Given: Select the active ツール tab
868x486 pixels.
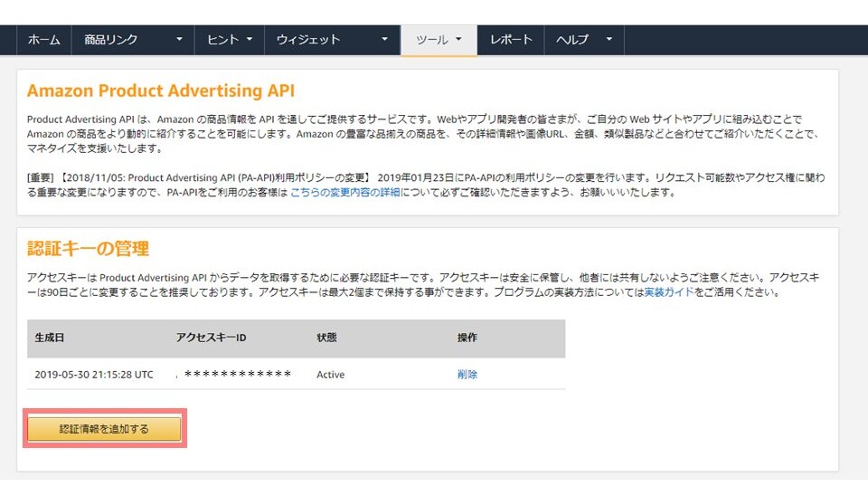Looking at the screenshot, I should (x=431, y=40).
